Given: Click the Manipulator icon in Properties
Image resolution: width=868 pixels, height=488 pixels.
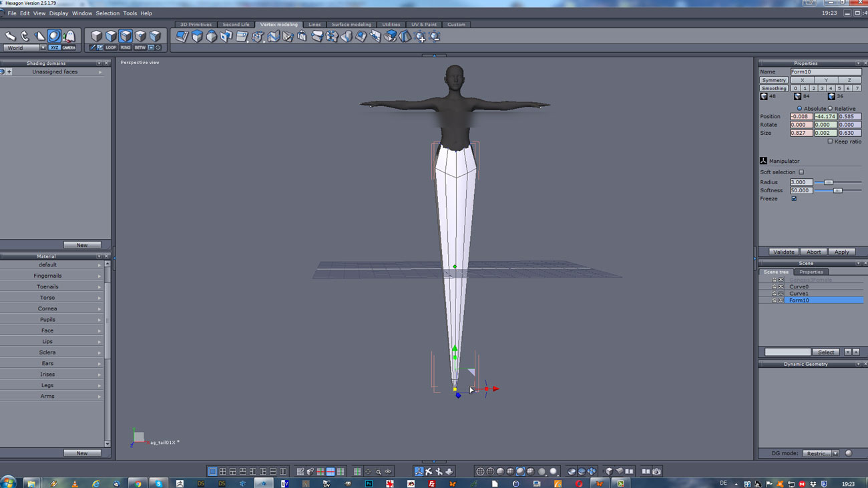Looking at the screenshot, I should (x=763, y=161).
